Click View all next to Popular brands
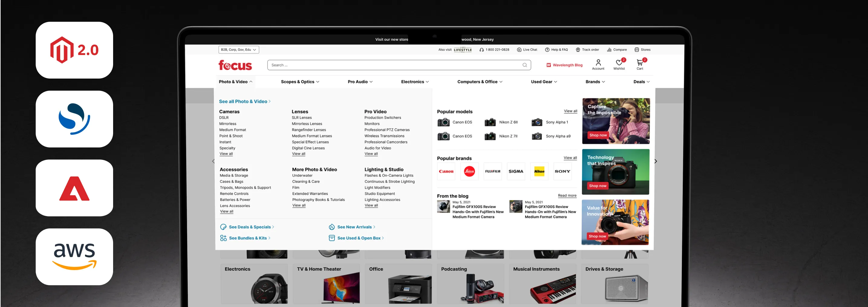Image resolution: width=868 pixels, height=307 pixels. click(x=570, y=157)
